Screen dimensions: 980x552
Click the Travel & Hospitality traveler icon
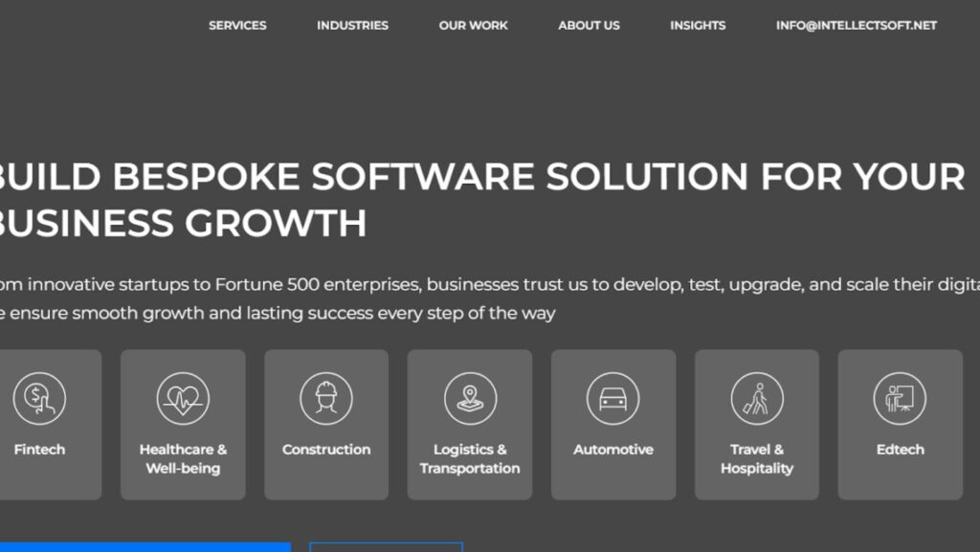coord(756,397)
